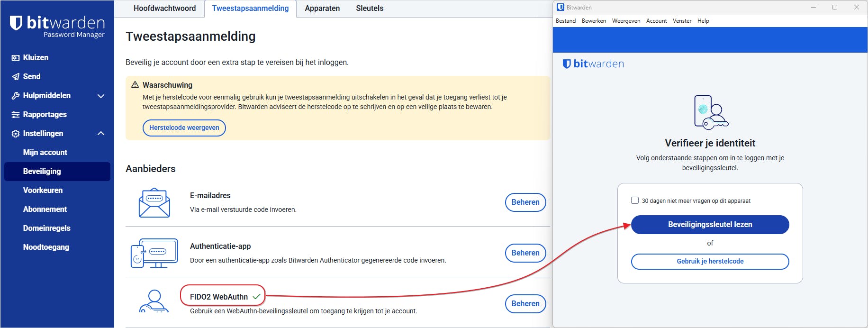Click the Authenticatie-app provider title

220,246
